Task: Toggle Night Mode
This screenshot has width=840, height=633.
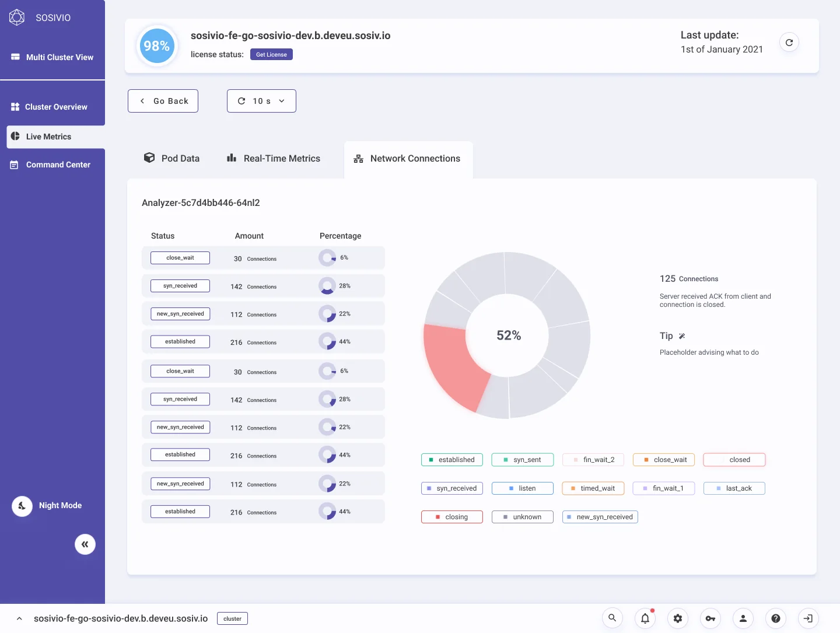Action: coord(22,506)
